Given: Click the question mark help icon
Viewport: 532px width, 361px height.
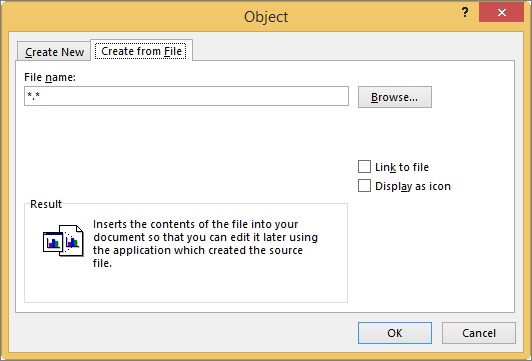Looking at the screenshot, I should [x=465, y=13].
